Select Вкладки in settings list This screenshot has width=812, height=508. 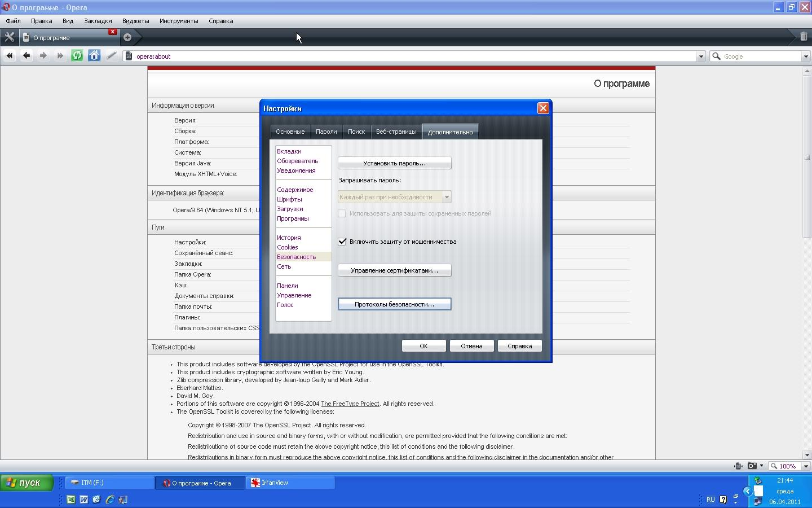coord(289,151)
